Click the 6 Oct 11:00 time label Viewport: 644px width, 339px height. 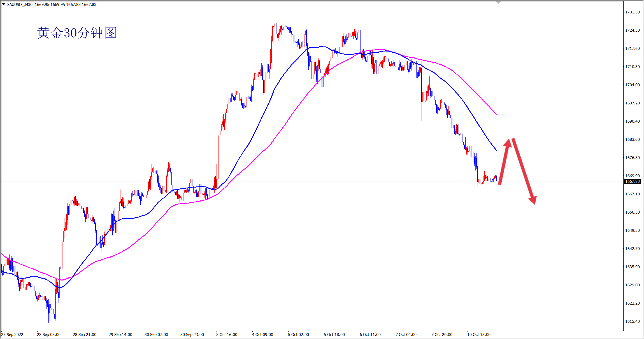[370, 335]
